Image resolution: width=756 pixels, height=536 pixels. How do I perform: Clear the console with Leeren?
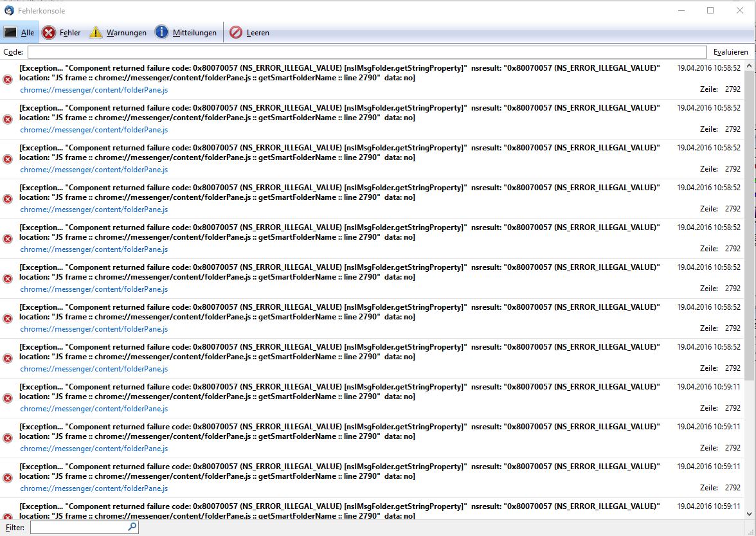click(249, 32)
